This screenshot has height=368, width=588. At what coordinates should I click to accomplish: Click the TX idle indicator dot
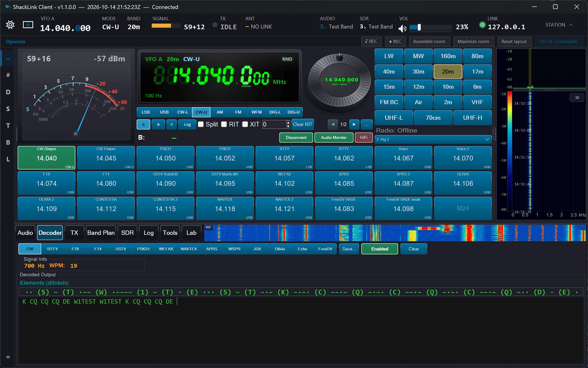tap(215, 25)
